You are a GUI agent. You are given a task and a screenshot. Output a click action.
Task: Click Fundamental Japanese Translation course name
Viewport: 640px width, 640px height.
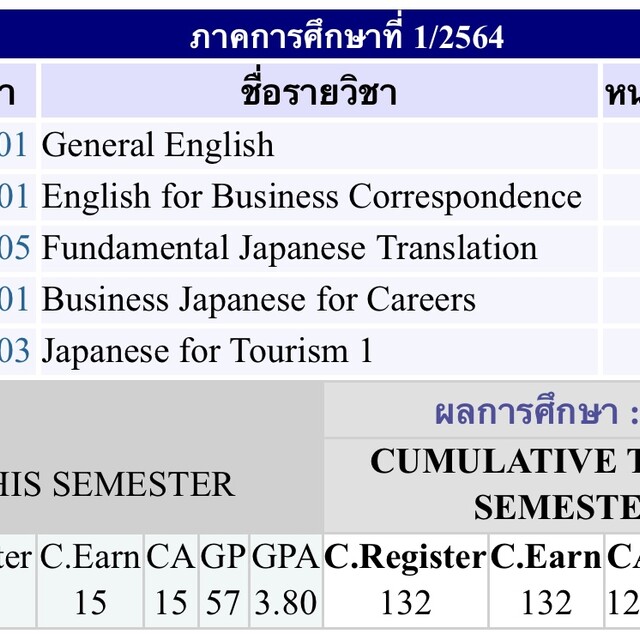click(x=289, y=248)
